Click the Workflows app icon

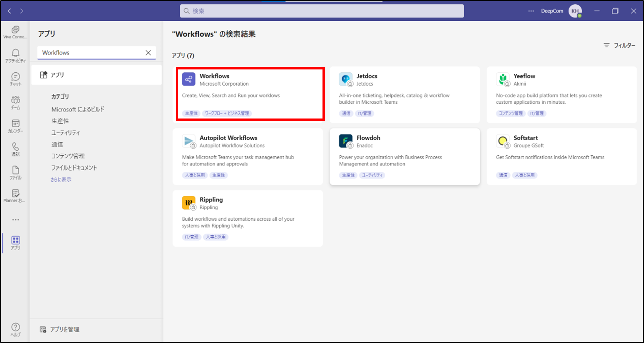coord(189,79)
